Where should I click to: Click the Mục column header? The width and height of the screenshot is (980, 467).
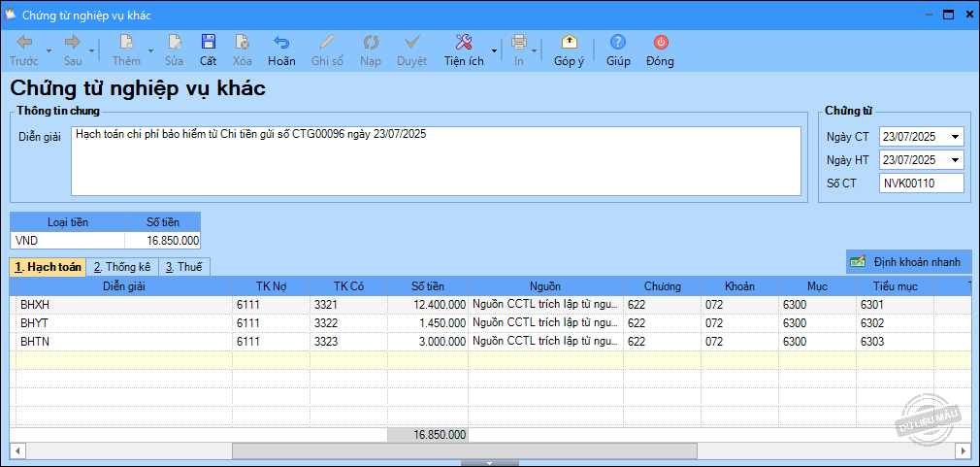[x=818, y=285]
